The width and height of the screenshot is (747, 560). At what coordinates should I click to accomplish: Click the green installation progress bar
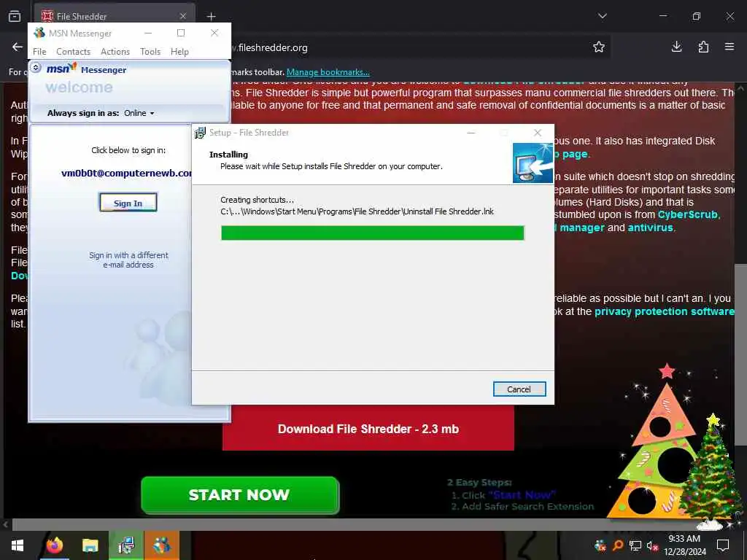tap(373, 233)
